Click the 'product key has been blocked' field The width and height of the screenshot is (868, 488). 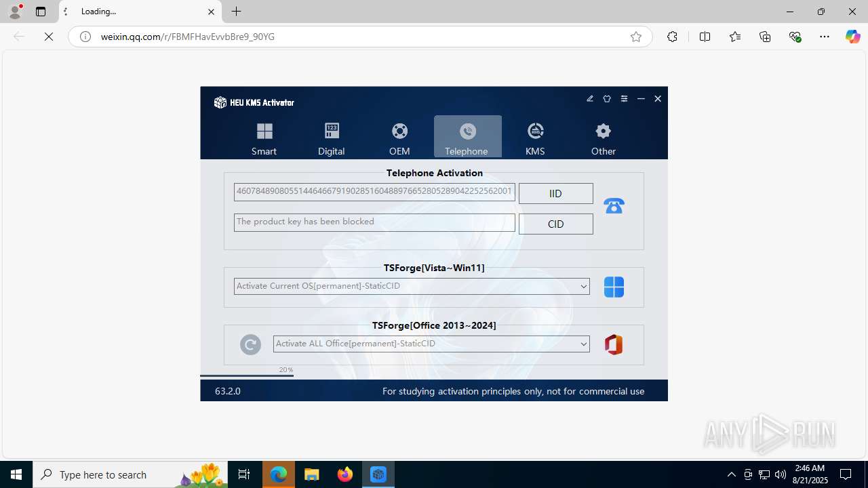pos(374,222)
